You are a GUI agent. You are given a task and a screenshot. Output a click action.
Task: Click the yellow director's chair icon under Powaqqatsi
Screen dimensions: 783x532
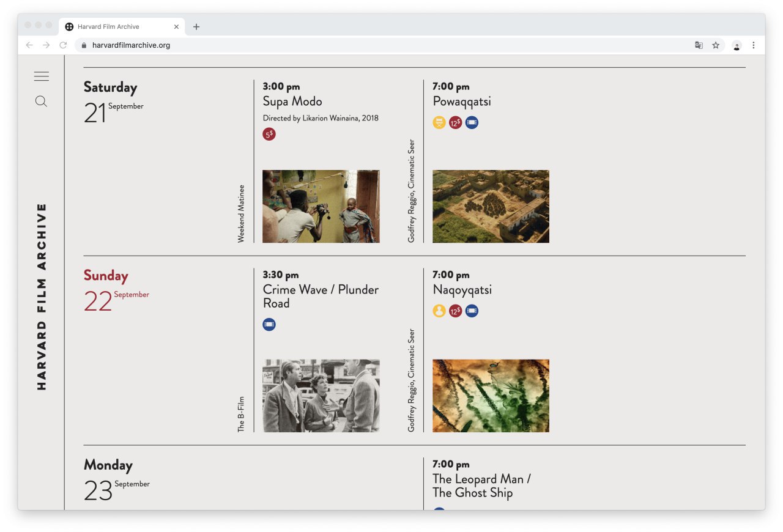439,122
